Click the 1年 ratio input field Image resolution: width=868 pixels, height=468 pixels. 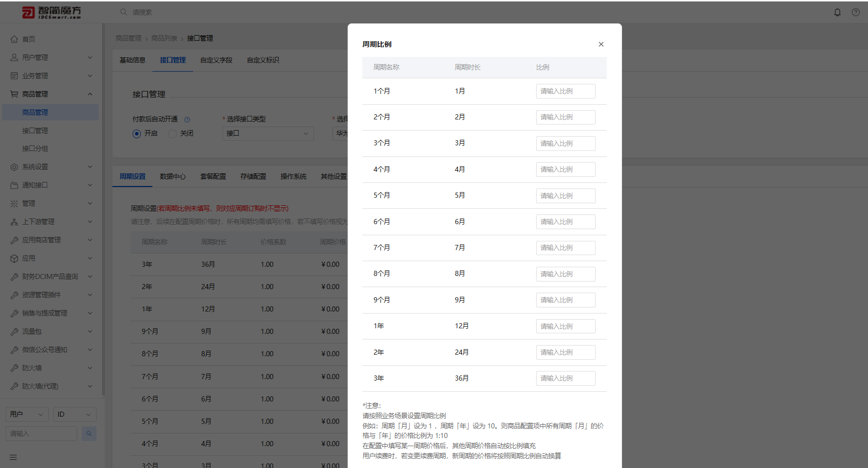566,326
